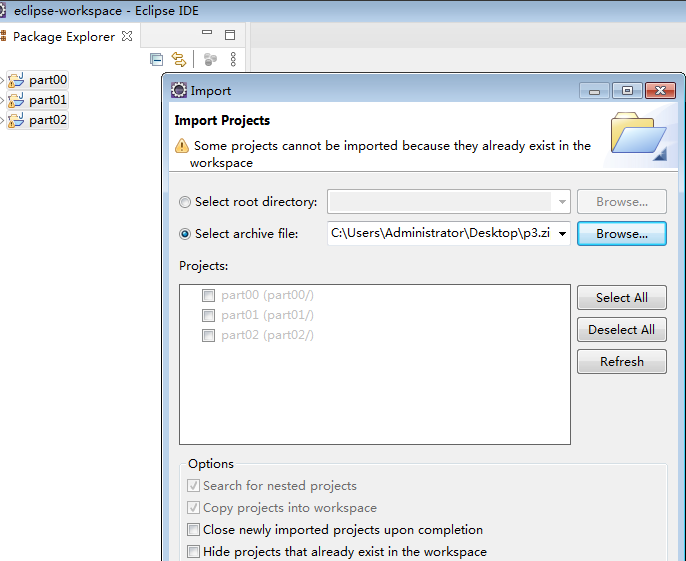Open the archive file path dropdown arrow
This screenshot has width=686, height=561.
(562, 234)
